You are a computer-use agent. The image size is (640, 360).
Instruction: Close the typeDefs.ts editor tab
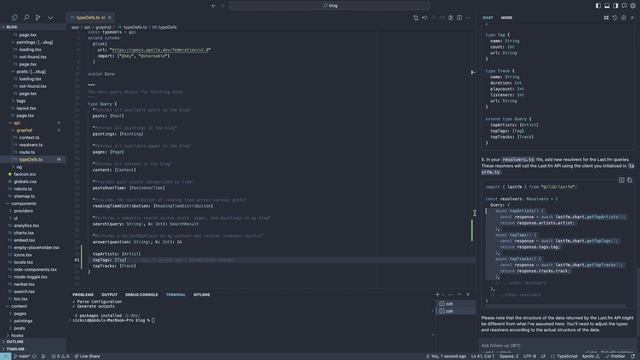click(110, 18)
